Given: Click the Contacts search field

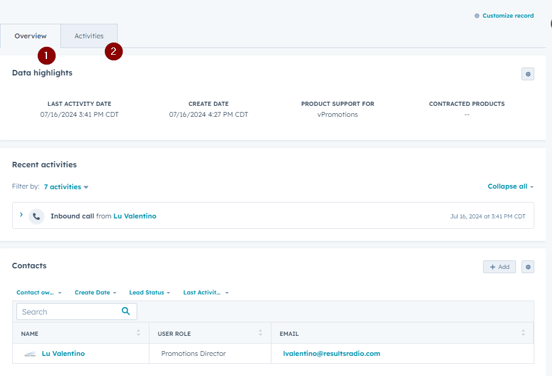Looking at the screenshot, I should point(76,312).
